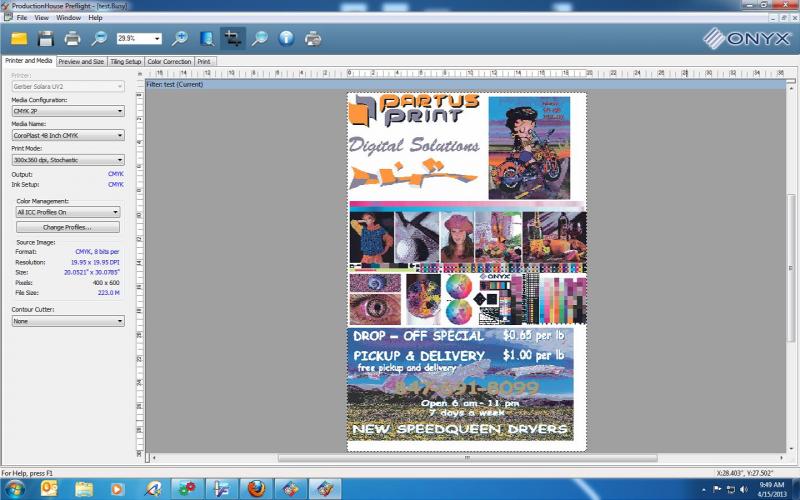Click the Format value CMYK, 8 bits per
This screenshot has width=800, height=500.
(97, 252)
